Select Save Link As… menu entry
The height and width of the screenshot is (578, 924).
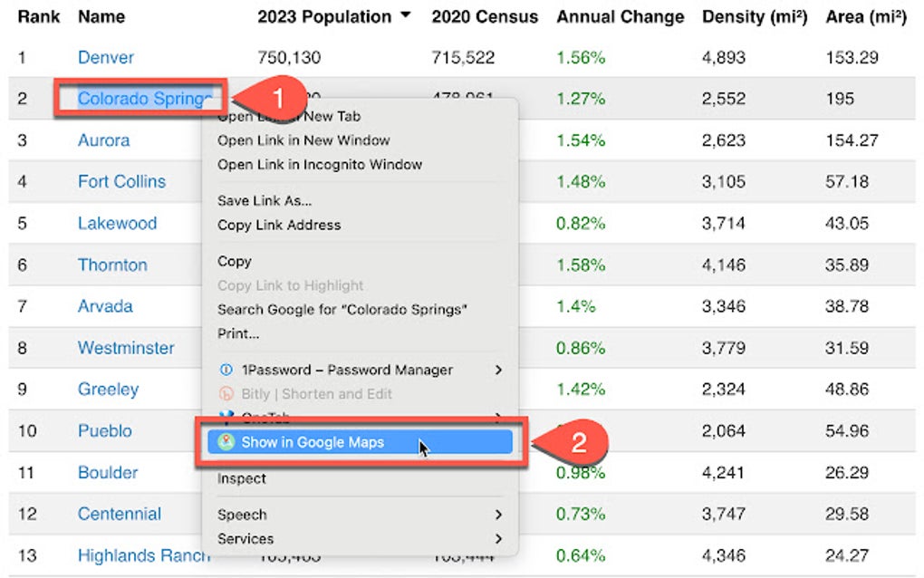(265, 200)
